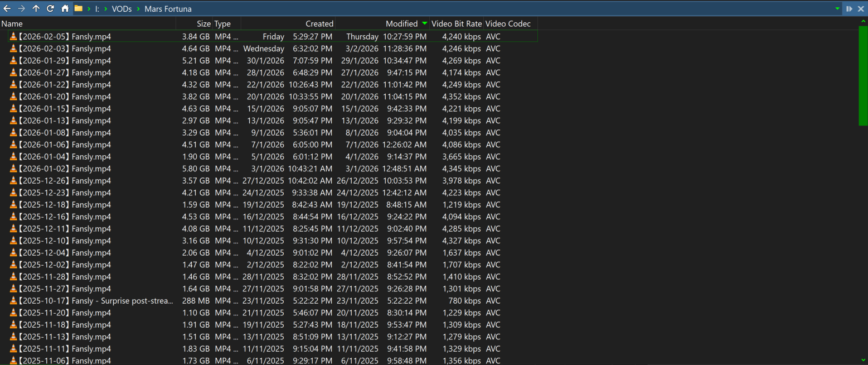Click the 3,665 kbps bit rate cell
Screen dimensions: 868x365
tap(462, 156)
